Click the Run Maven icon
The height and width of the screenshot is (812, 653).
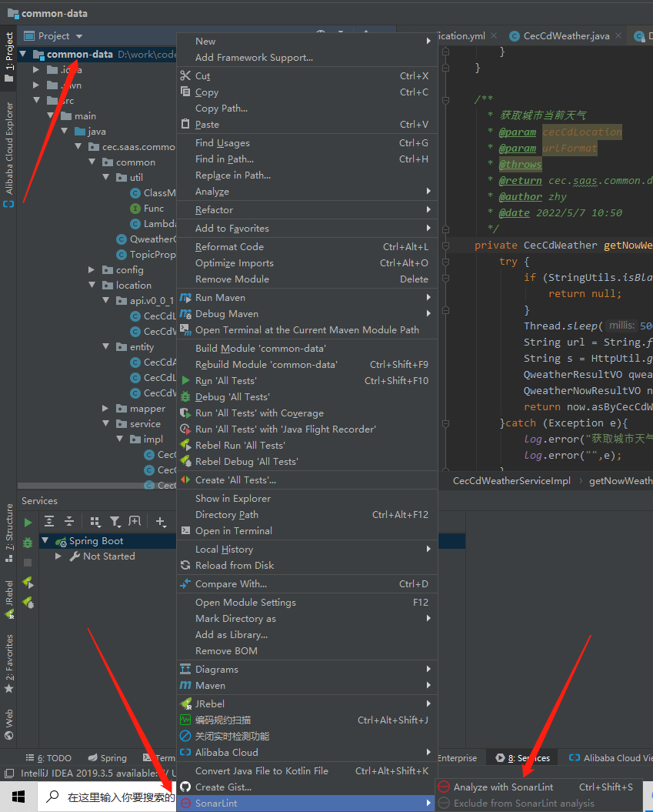click(185, 298)
